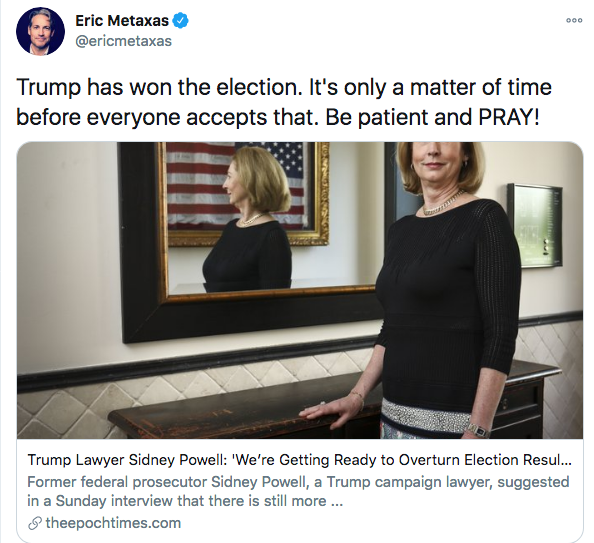
Task: Visit the @ericmetaxas handle
Action: tap(123, 41)
